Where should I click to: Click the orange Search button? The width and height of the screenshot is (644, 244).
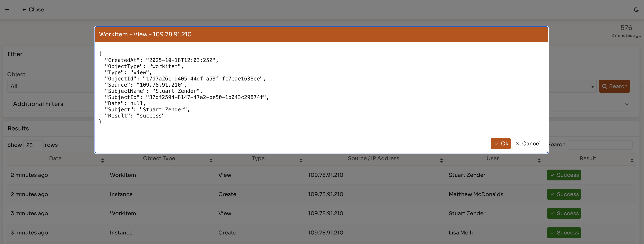click(614, 86)
